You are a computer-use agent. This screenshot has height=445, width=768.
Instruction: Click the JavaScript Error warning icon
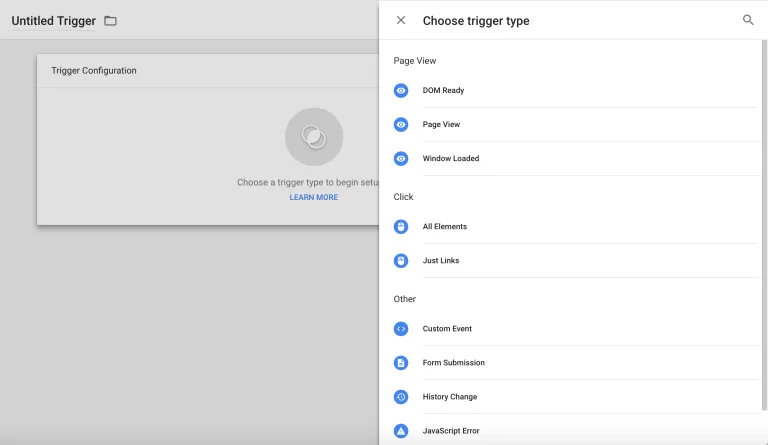[x=401, y=431]
